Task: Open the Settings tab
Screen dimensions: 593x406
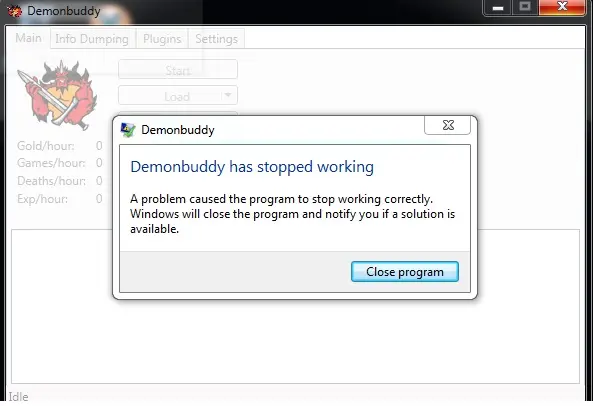Action: click(217, 39)
